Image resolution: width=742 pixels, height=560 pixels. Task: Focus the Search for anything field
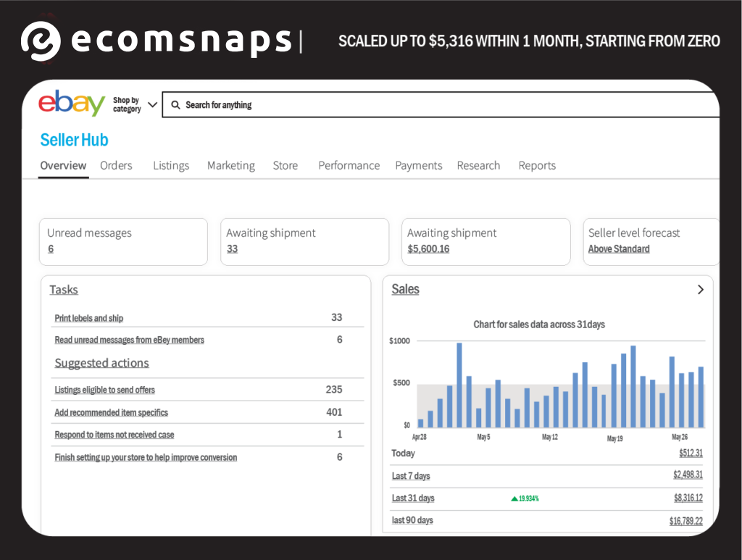pyautogui.click(x=441, y=105)
